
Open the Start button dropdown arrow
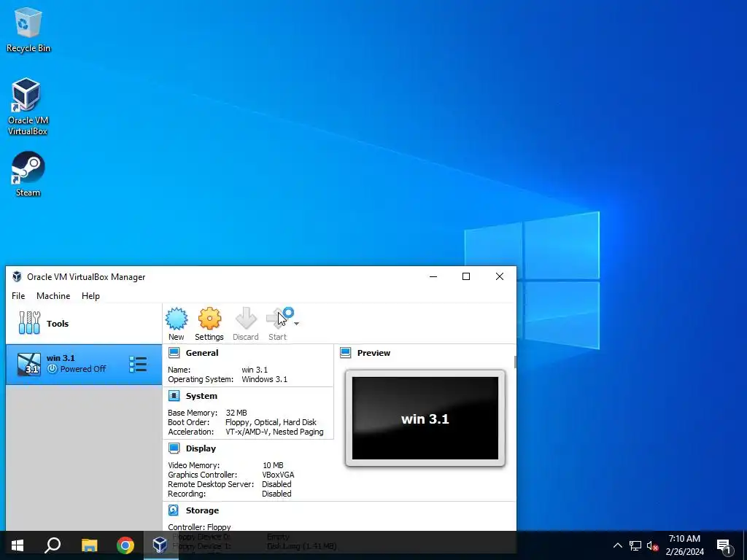pos(296,324)
